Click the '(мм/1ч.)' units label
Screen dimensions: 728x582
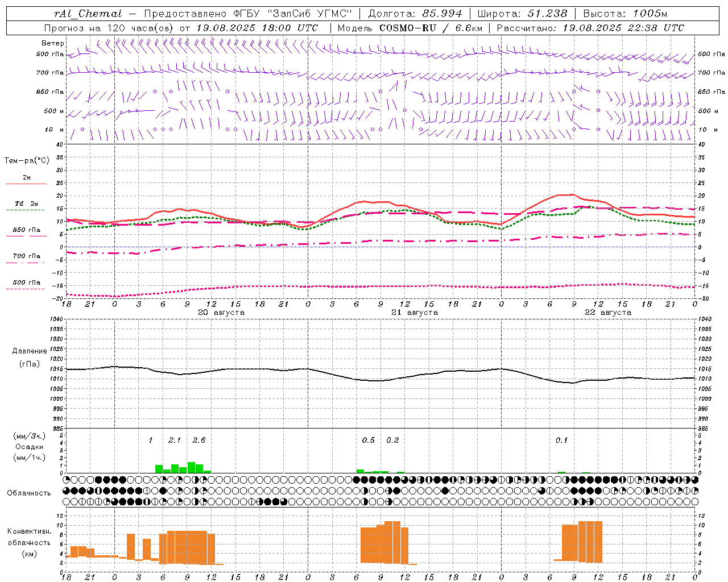coord(30,458)
